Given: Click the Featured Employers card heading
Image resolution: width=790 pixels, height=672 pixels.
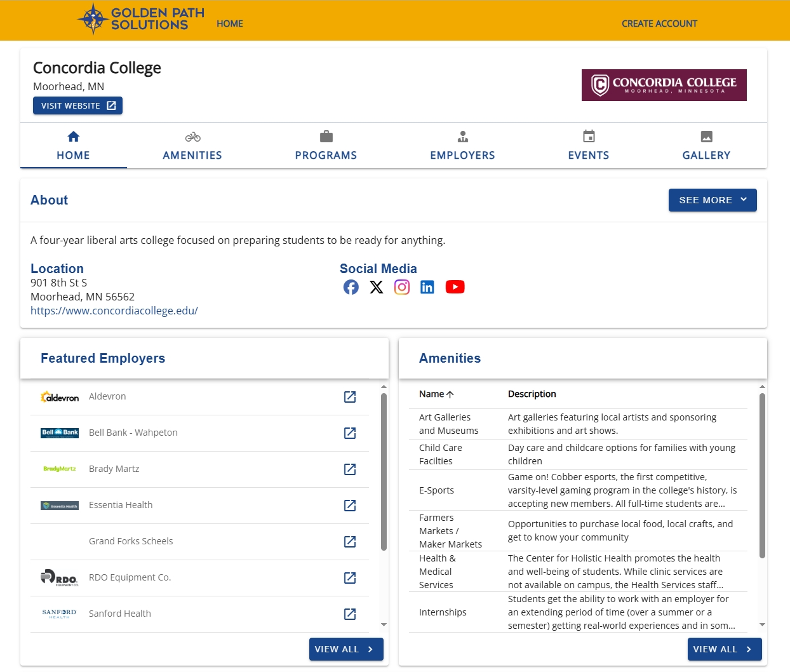Looking at the screenshot, I should tap(103, 358).
